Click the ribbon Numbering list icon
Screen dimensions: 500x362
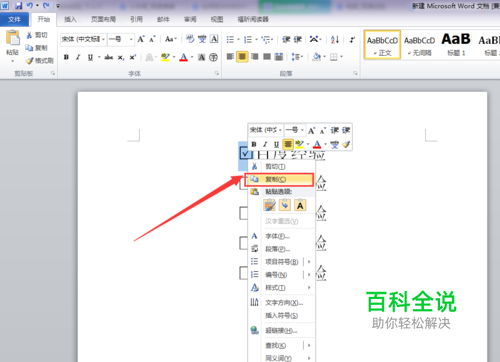pyautogui.click(x=248, y=40)
